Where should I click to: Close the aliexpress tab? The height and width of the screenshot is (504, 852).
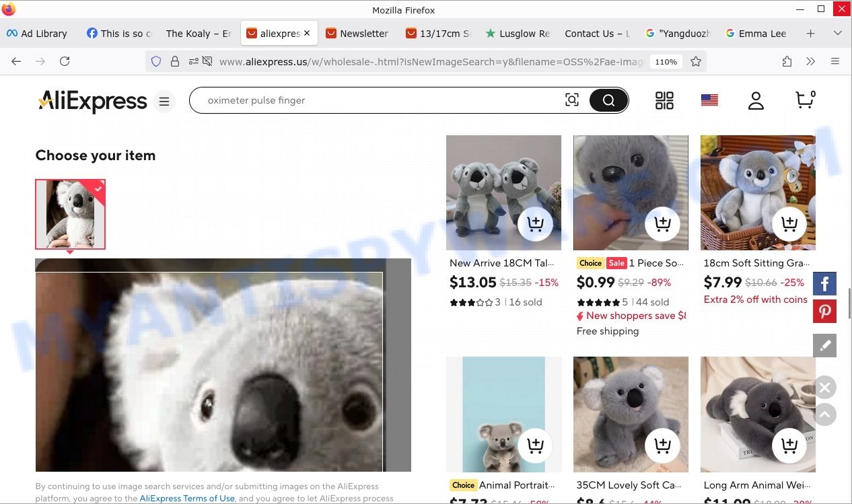[x=308, y=33]
